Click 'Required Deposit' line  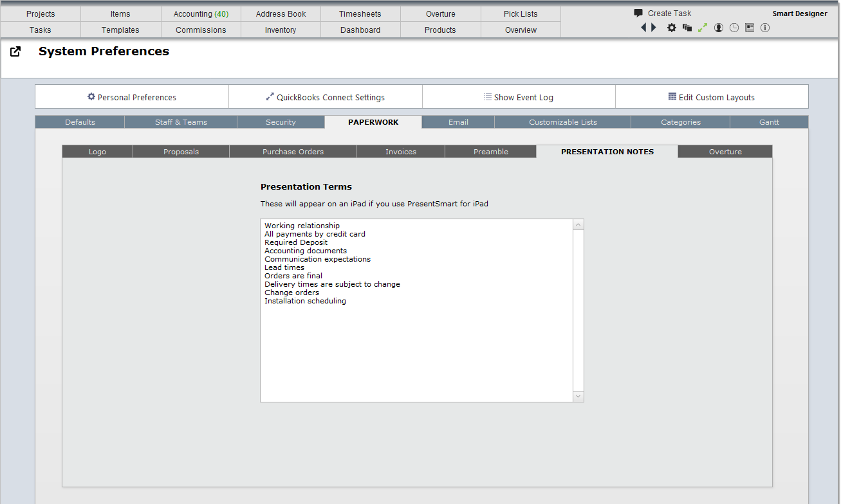click(296, 242)
